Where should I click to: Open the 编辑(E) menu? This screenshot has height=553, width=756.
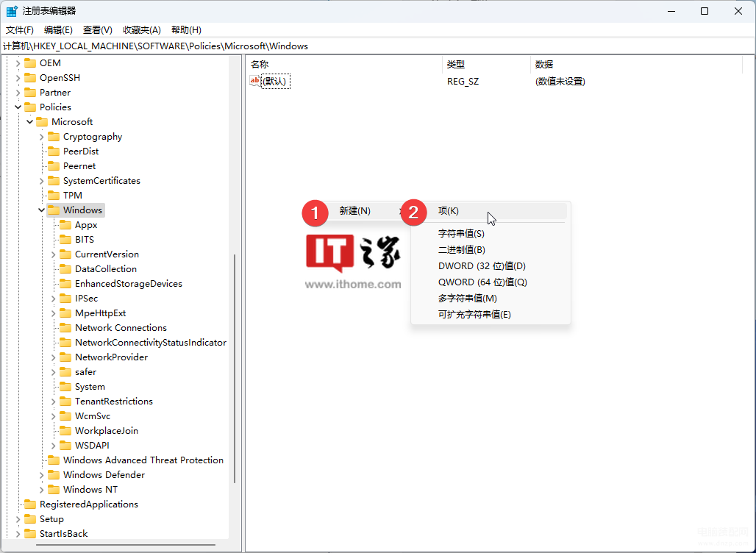pos(58,30)
